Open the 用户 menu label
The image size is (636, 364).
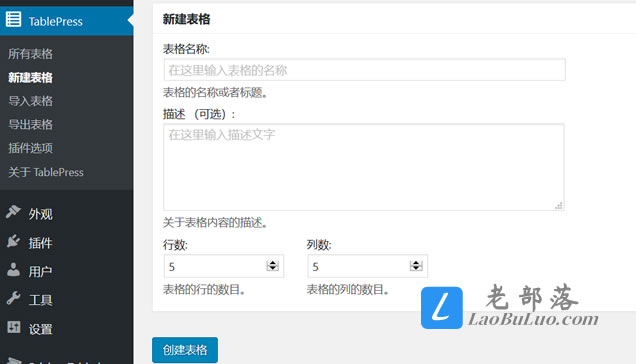tap(41, 271)
